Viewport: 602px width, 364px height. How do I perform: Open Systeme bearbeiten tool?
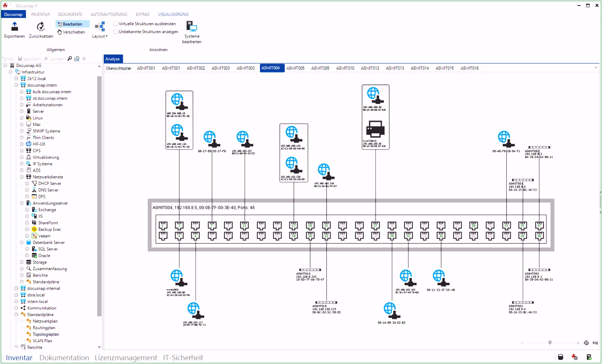(x=192, y=32)
